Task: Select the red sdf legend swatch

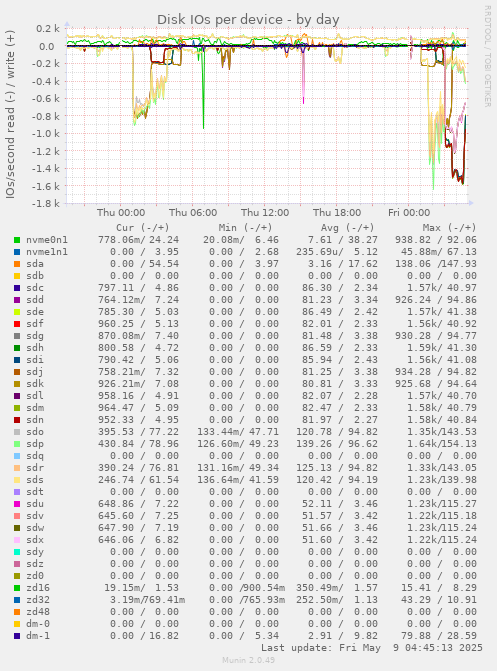Action: (17, 324)
